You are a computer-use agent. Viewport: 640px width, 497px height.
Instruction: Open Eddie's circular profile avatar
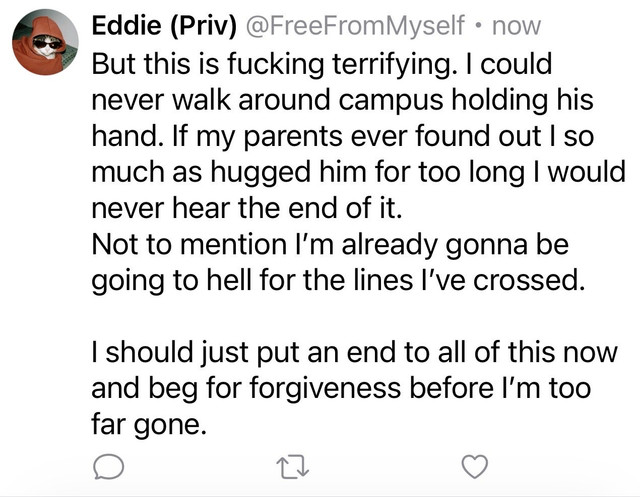tap(45, 42)
